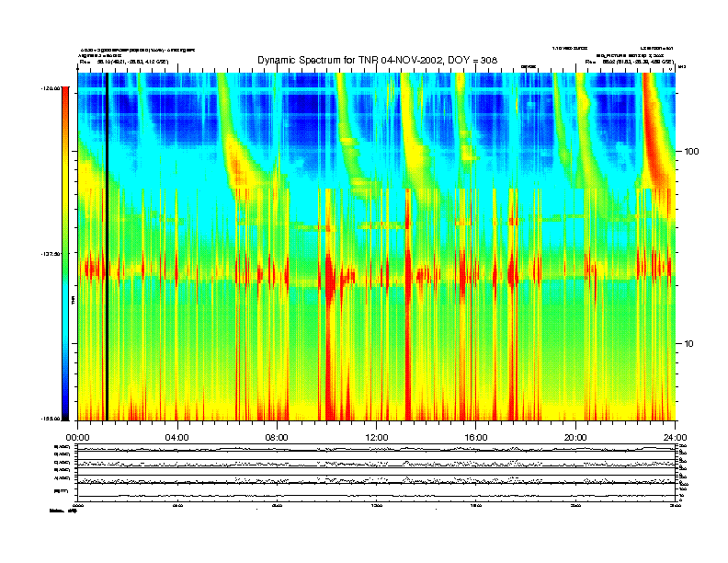The image size is (728, 563).
Task: Click the vertical rainbow color bar legend
Action: pos(65,254)
